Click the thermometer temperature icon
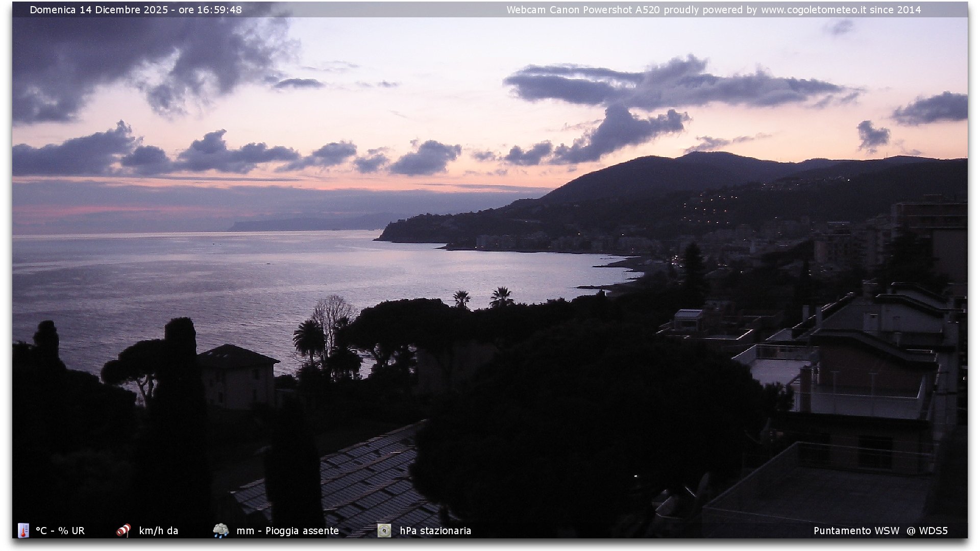 click(23, 531)
